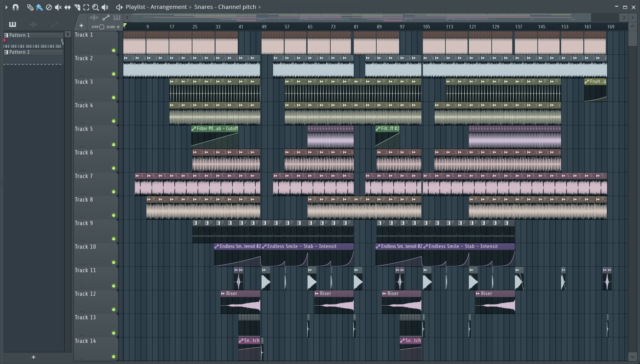The width and height of the screenshot is (640, 364).
Task: Show audio clips in the picker
Action: point(33,24)
